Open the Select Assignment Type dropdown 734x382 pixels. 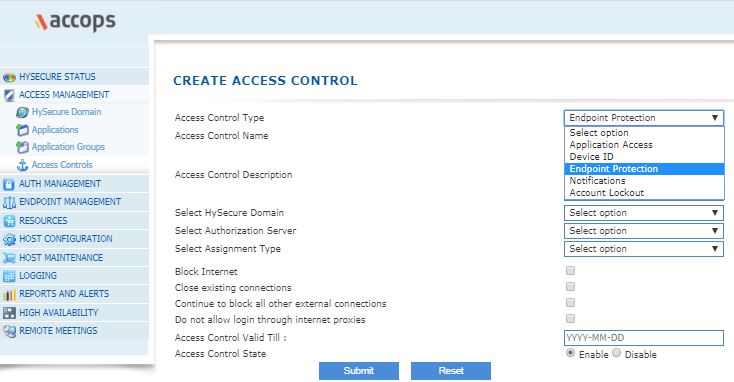(644, 249)
